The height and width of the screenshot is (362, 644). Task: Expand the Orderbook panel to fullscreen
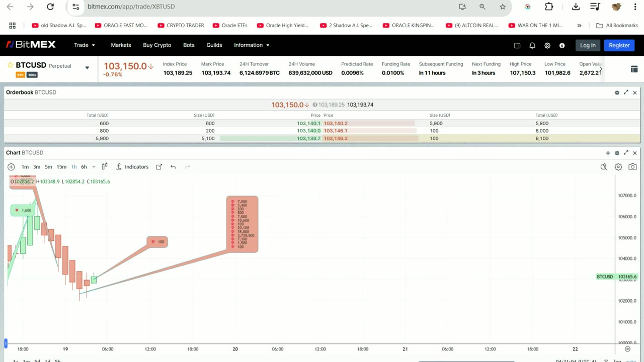click(626, 93)
